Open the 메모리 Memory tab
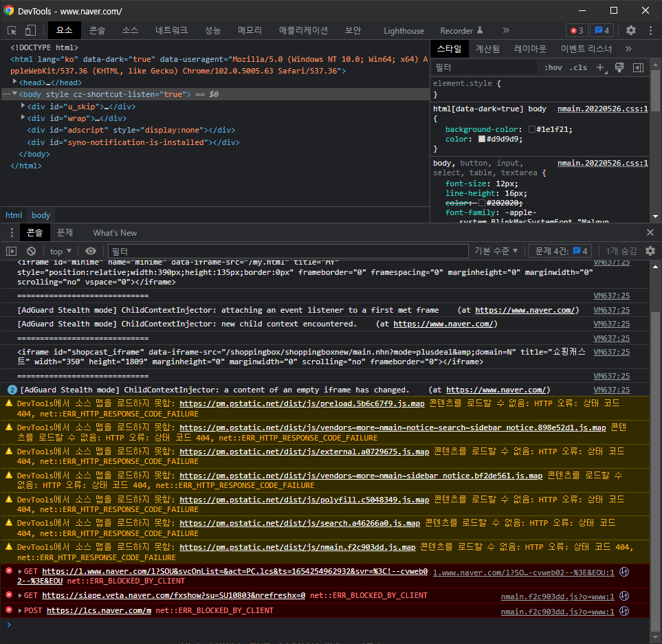The width and height of the screenshot is (662, 644). pos(250,30)
